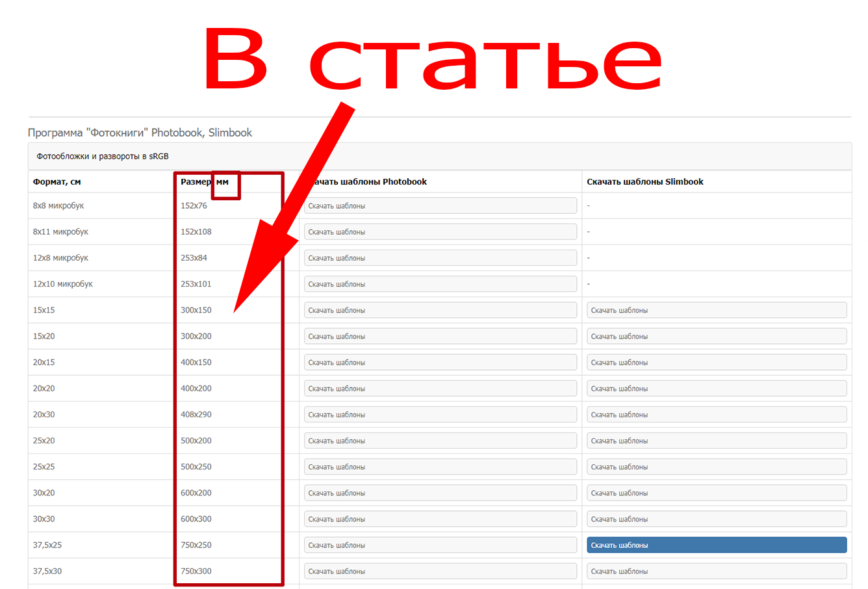
Task: Click Photobook Скачать шаблоны for 12x8 микробук
Action: point(440,258)
